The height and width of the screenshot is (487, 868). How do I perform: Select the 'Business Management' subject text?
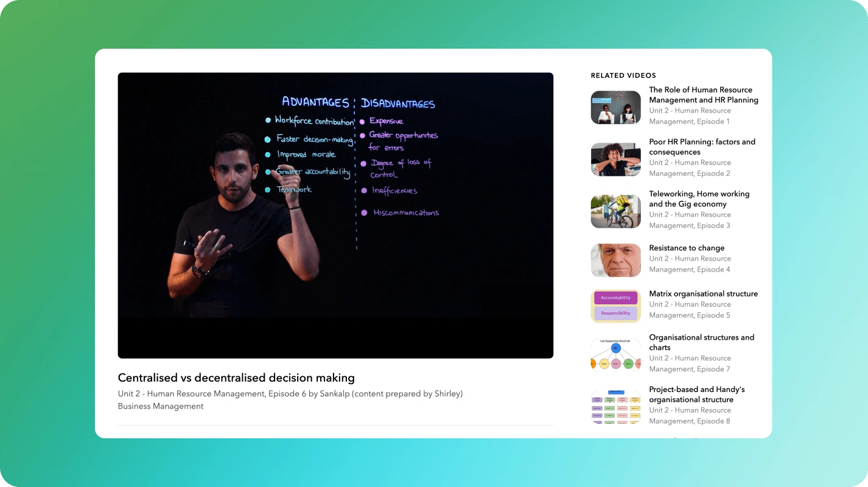(x=161, y=406)
